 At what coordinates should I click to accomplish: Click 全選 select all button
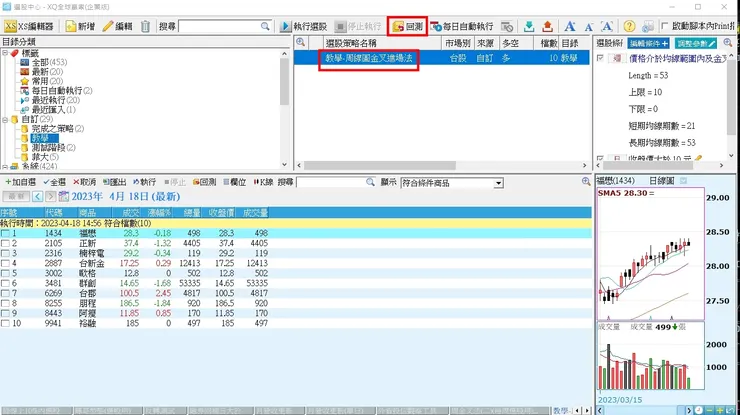point(54,182)
